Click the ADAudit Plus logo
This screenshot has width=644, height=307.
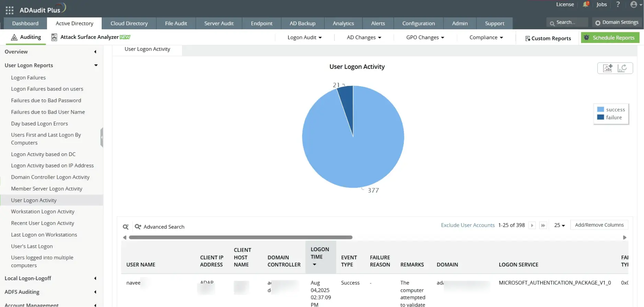43,9
